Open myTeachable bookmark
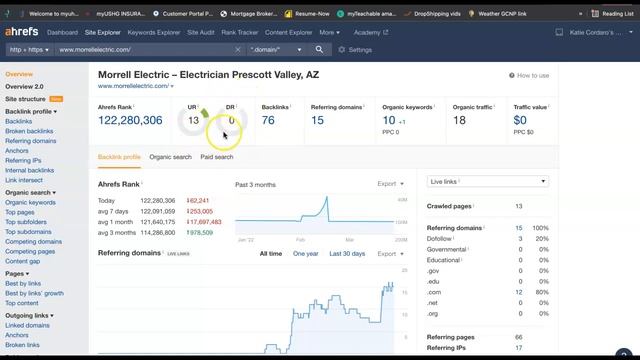640x360 pixels. pos(367,14)
